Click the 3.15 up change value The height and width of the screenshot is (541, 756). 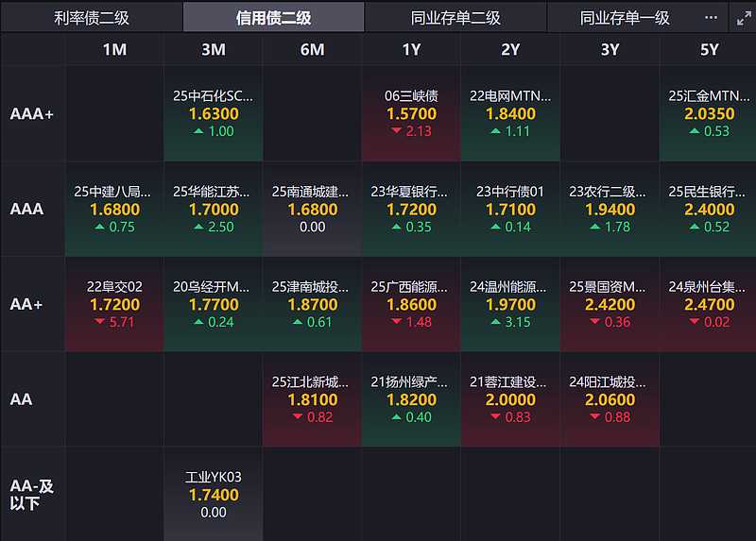[518, 322]
